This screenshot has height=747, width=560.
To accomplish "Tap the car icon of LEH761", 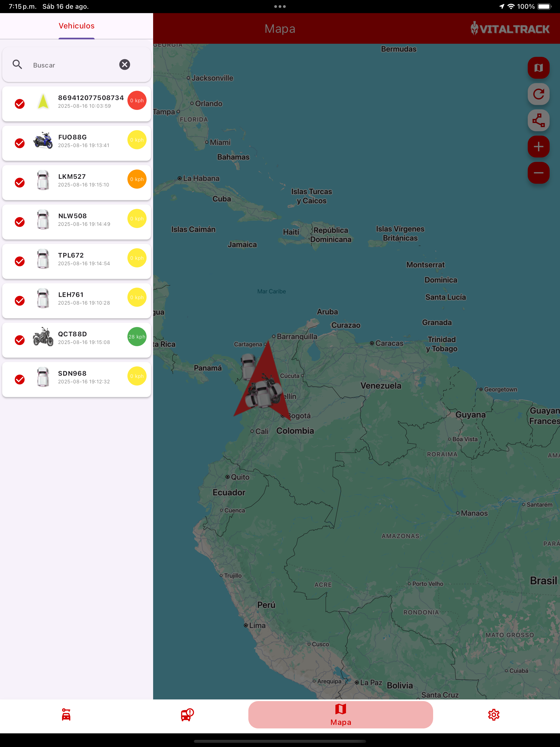I will (43, 298).
